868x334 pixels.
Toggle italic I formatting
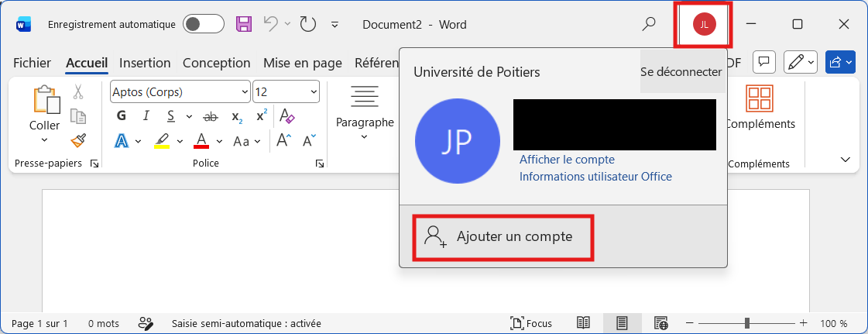coord(146,116)
